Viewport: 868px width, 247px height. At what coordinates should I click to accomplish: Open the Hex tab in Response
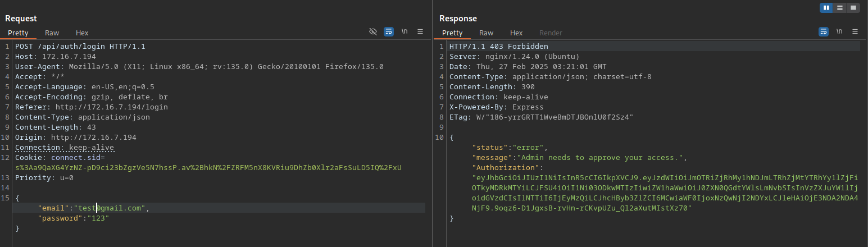click(516, 33)
